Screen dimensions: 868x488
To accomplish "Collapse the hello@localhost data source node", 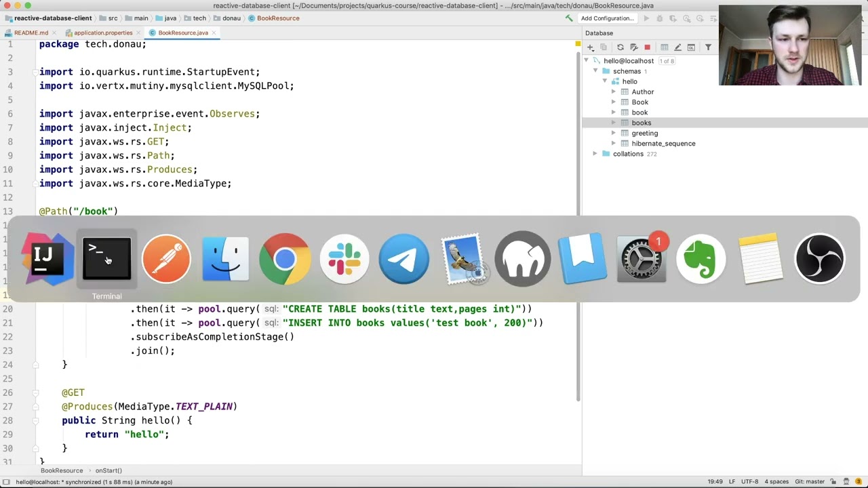I will click(587, 61).
